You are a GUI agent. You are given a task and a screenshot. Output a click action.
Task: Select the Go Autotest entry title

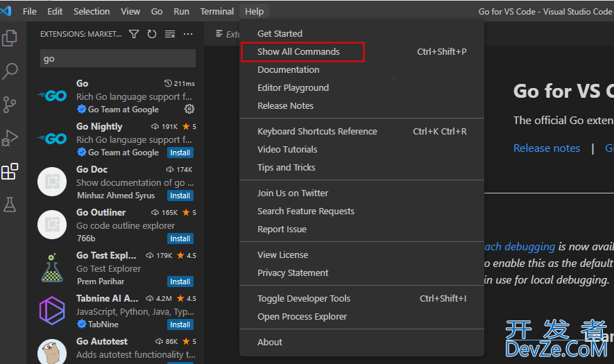coord(102,341)
